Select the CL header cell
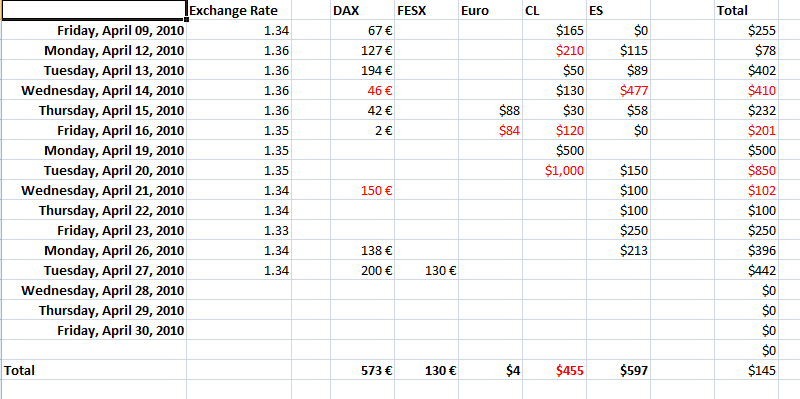Image resolution: width=800 pixels, height=399 pixels. coord(555,10)
